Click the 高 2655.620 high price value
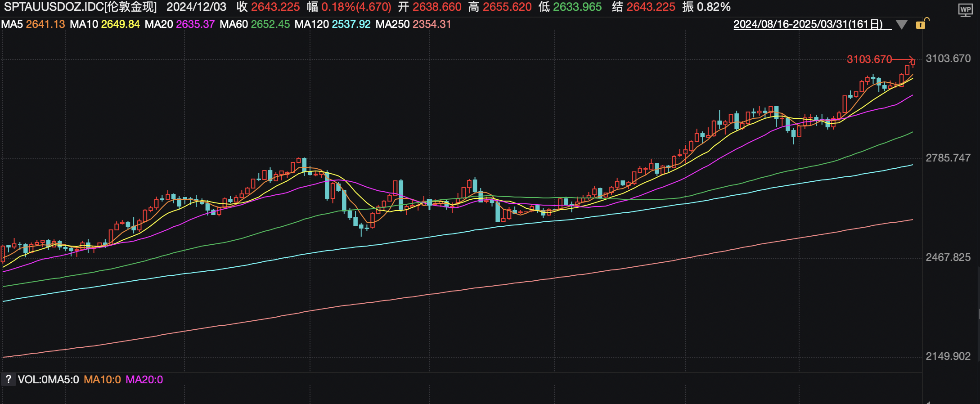 coord(500,7)
